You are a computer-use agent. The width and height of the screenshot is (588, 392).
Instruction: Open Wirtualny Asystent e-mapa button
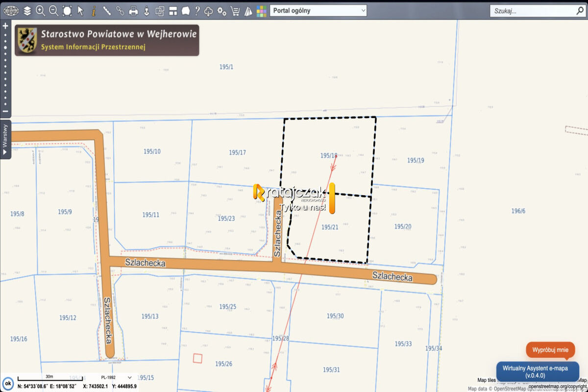tap(538, 371)
